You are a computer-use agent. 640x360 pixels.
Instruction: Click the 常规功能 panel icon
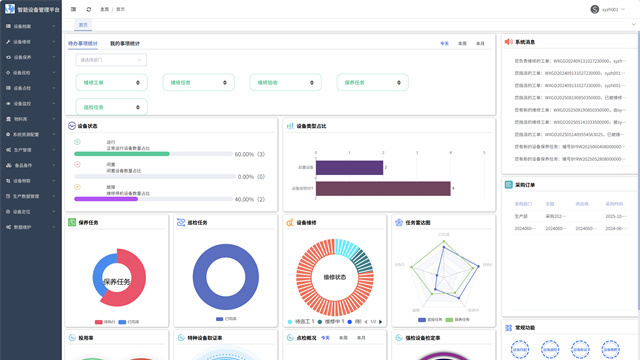click(509, 327)
